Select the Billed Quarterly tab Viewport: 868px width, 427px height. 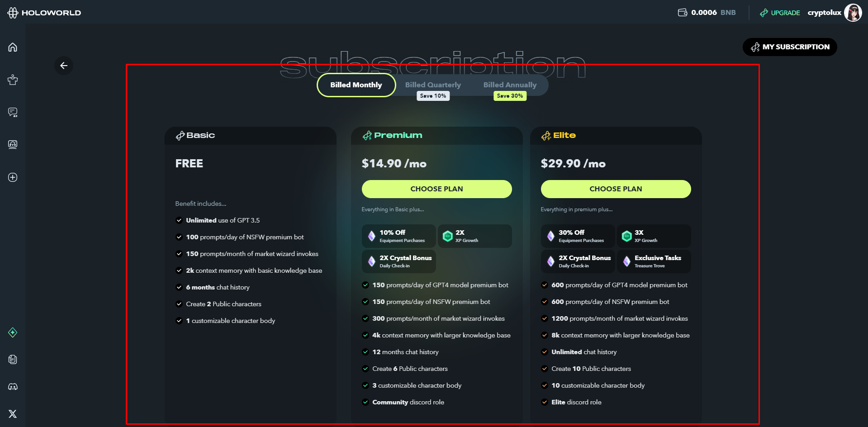pos(433,85)
